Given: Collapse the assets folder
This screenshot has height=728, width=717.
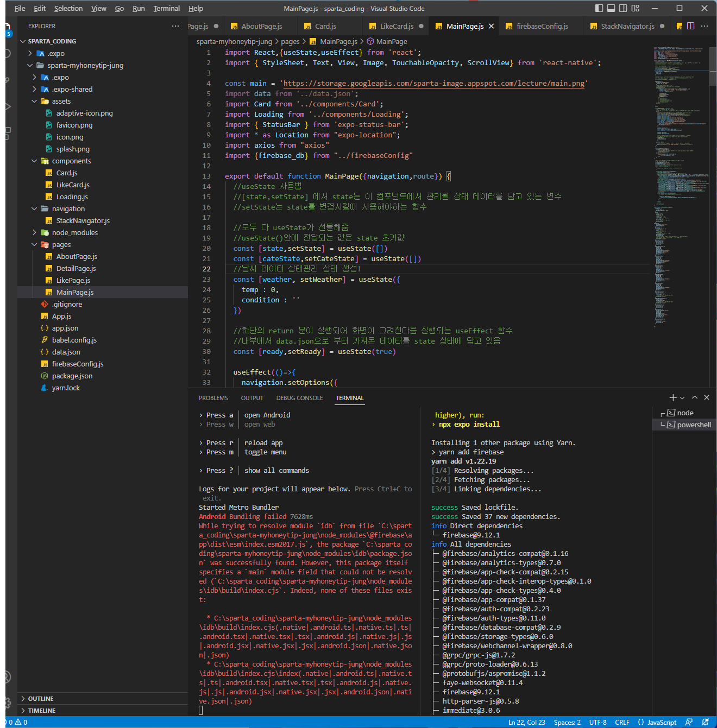Looking at the screenshot, I should click(x=61, y=102).
